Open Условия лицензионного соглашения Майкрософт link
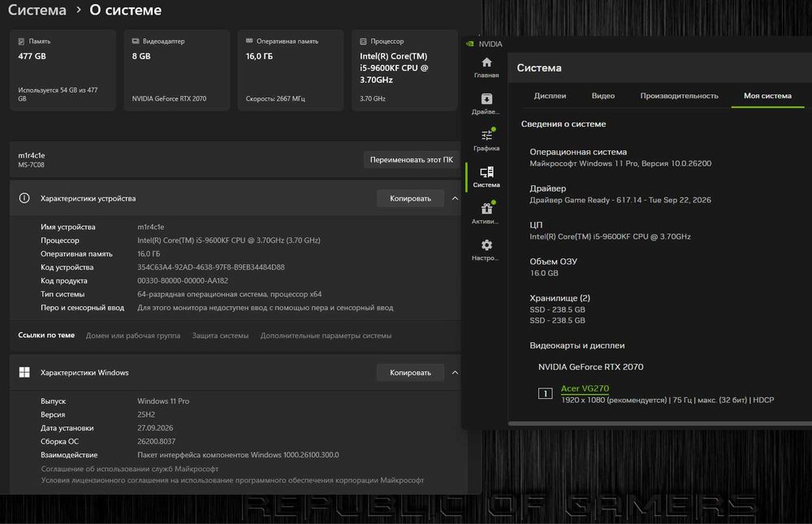The height and width of the screenshot is (524, 812). 232,480
